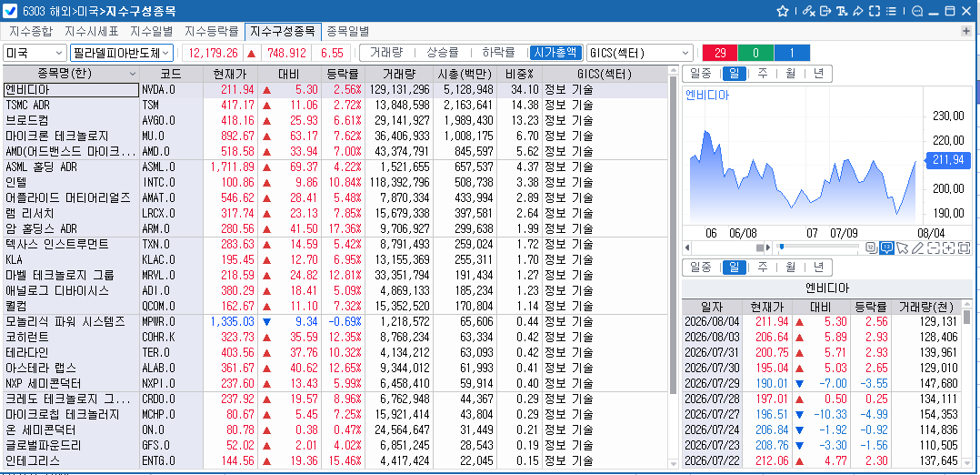Image resolution: width=980 pixels, height=475 pixels.
Task: Open the 지수시세표 tab
Action: point(91,31)
